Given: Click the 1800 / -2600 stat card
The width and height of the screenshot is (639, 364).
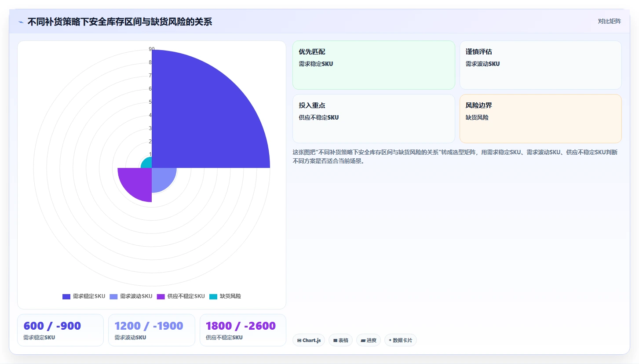Looking at the screenshot, I should (243, 330).
